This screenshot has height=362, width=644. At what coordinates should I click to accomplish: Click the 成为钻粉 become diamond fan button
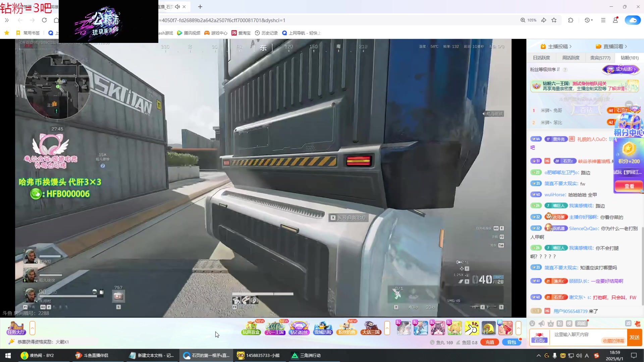coord(621,69)
